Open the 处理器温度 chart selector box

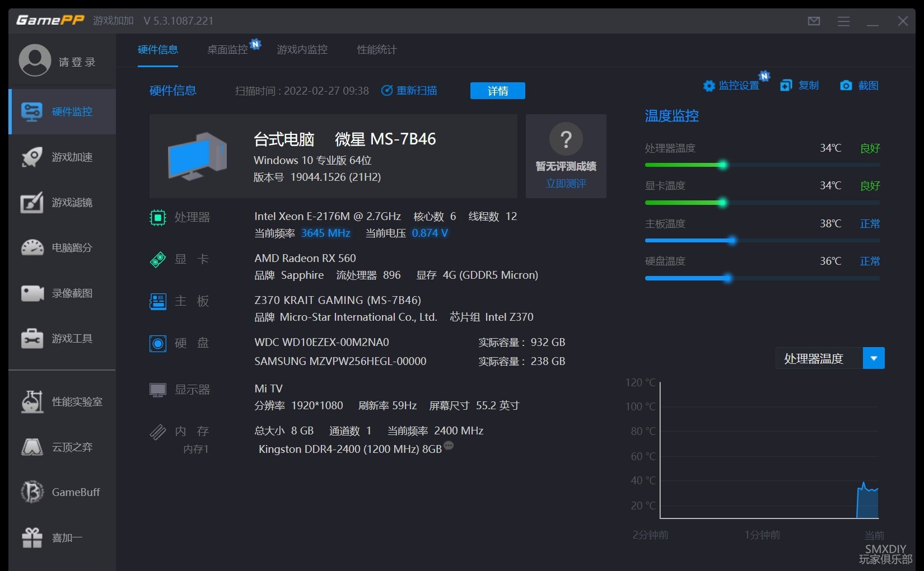(x=830, y=358)
